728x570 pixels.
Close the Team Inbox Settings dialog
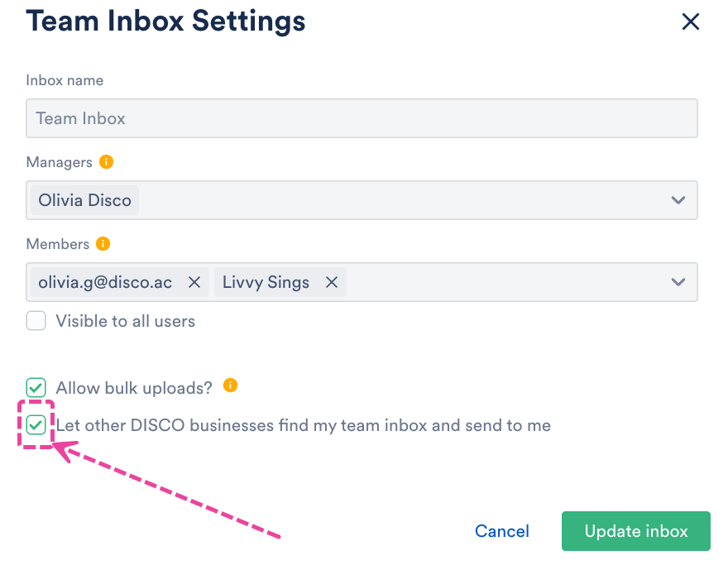(x=691, y=22)
